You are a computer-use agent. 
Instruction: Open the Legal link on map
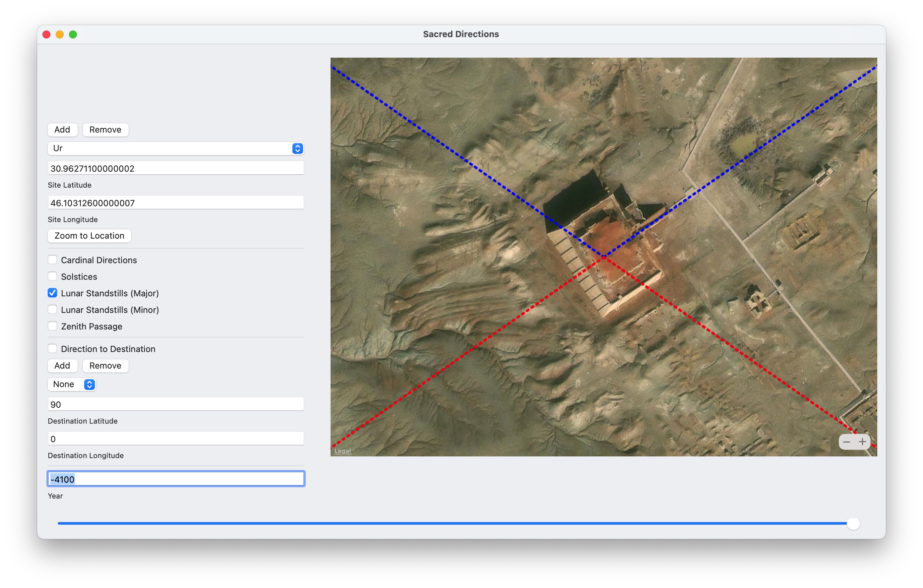click(x=342, y=451)
